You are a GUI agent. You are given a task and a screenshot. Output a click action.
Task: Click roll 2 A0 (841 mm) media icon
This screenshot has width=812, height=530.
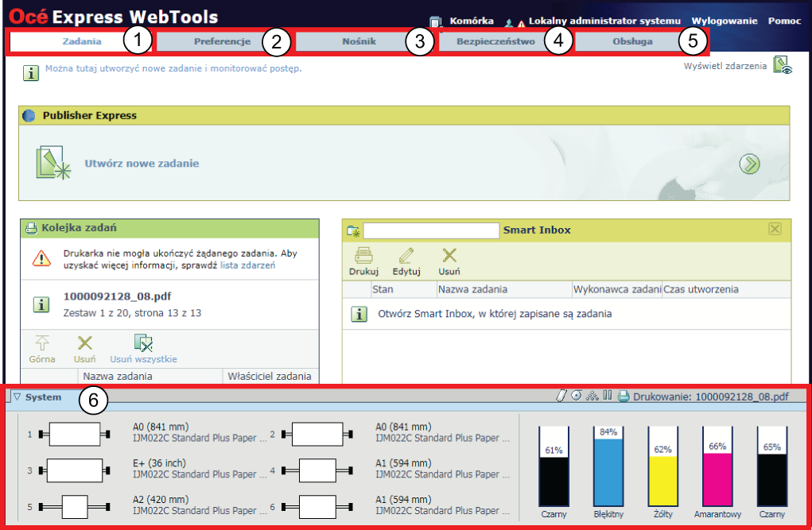[x=317, y=434]
